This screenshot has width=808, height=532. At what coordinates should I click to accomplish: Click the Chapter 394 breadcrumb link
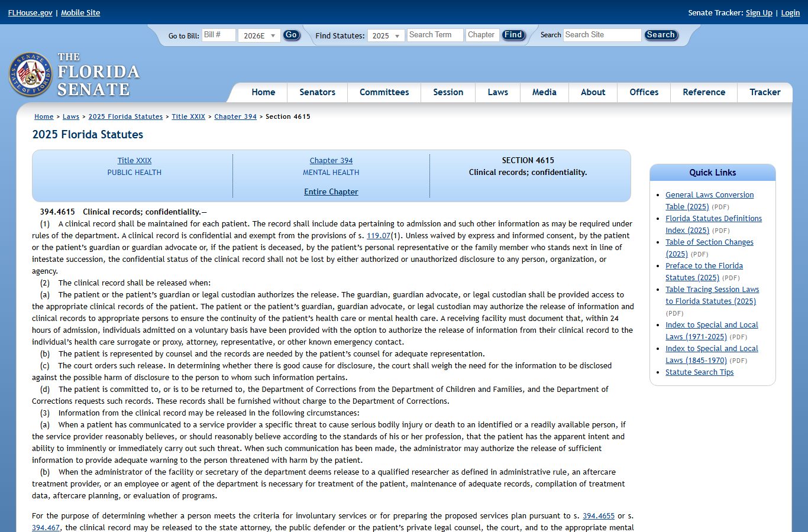235,116
